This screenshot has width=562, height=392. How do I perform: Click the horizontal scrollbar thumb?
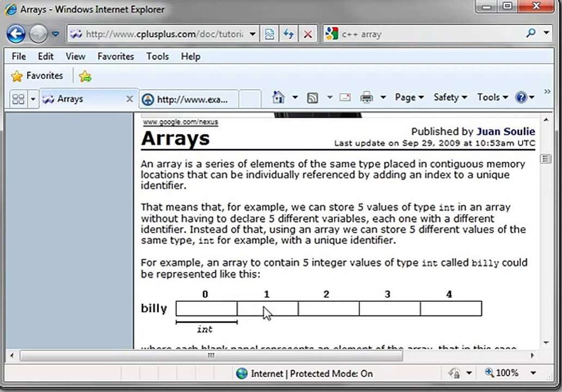211,356
